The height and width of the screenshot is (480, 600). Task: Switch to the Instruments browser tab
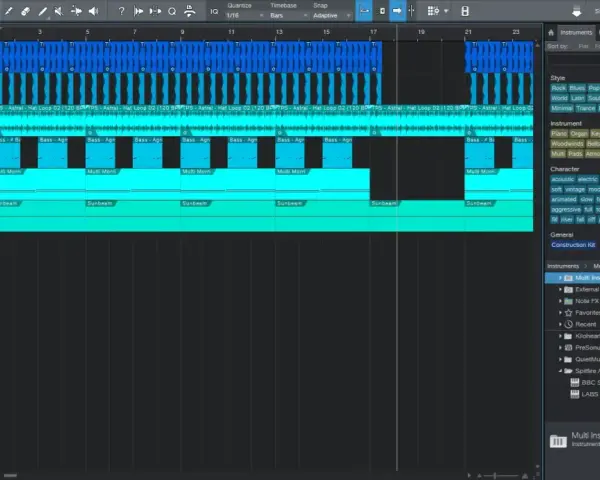pyautogui.click(x=576, y=33)
